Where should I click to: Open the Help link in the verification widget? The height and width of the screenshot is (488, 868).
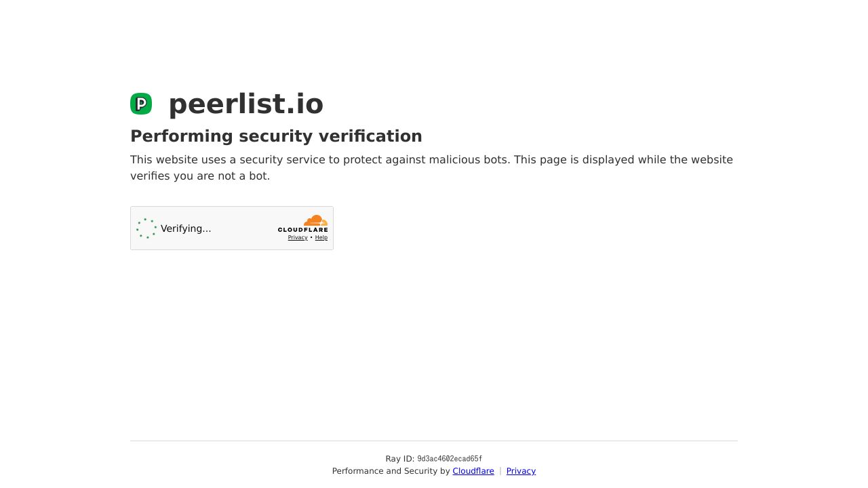(x=321, y=238)
